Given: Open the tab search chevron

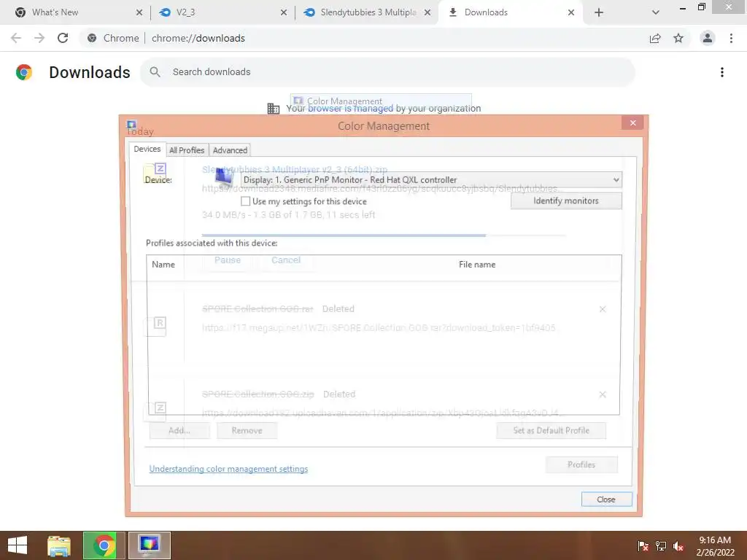Looking at the screenshot, I should pos(656,12).
